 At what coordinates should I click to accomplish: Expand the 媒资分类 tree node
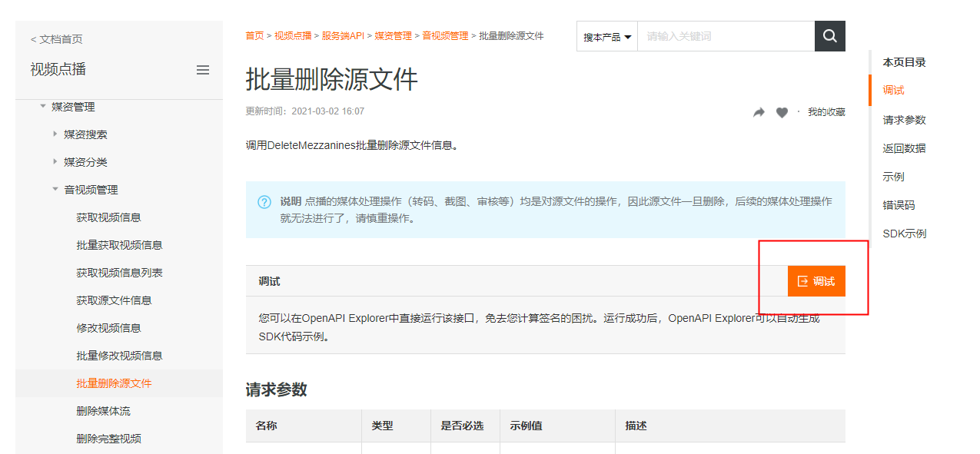55,161
